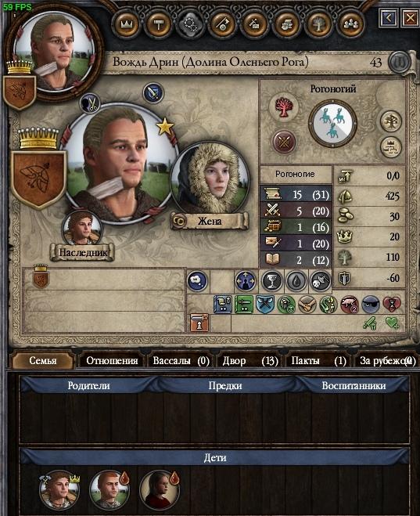Click the teal deer dynasty coat of arms
This screenshot has width=420, height=516.
tap(332, 124)
